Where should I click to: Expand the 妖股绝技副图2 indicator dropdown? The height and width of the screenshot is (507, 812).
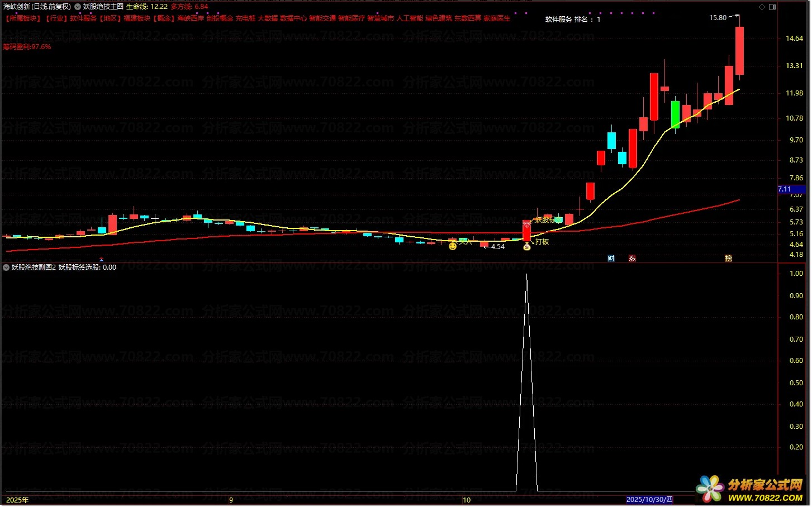[x=6, y=267]
